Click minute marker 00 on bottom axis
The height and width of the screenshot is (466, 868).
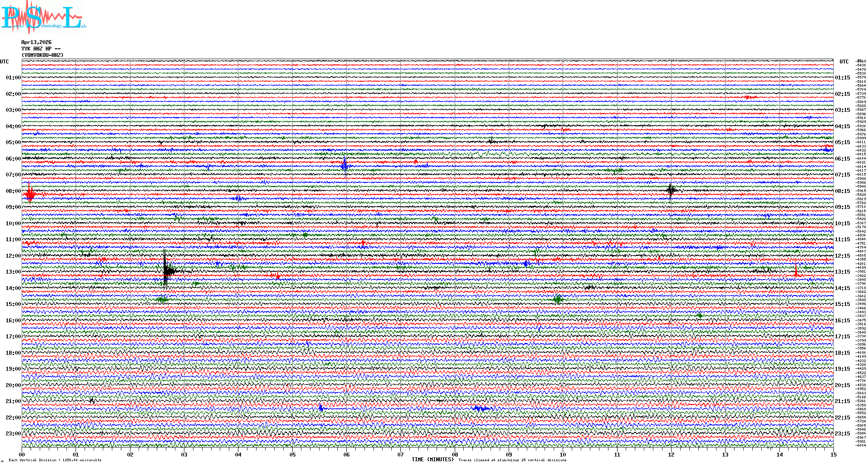pyautogui.click(x=22, y=455)
